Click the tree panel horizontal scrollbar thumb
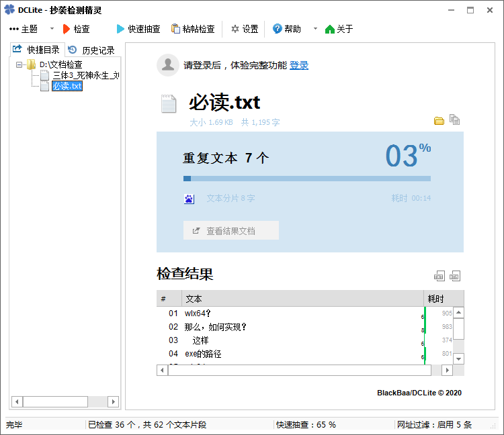 55,401
